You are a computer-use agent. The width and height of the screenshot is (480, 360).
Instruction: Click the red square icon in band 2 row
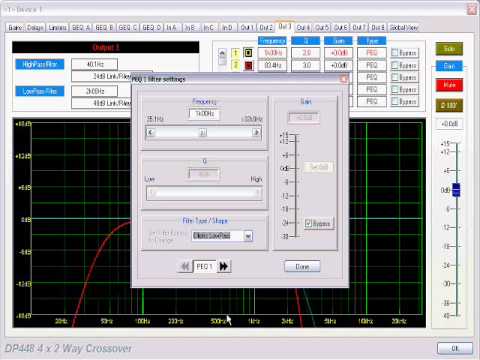(x=248, y=65)
